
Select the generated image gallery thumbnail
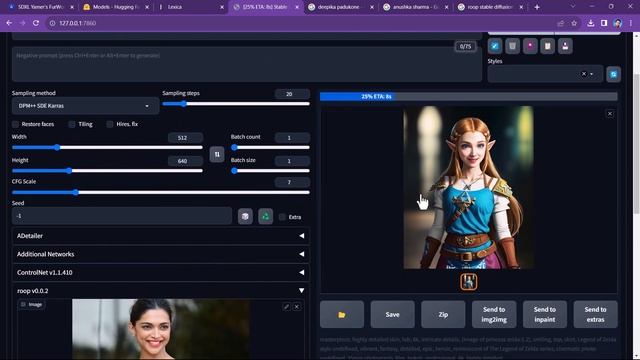(469, 282)
